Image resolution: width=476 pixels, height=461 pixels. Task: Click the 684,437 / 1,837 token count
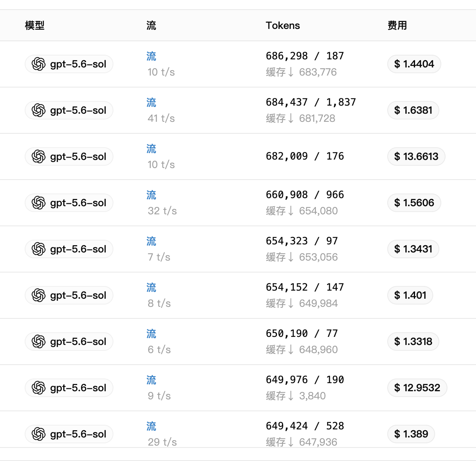[x=311, y=102]
